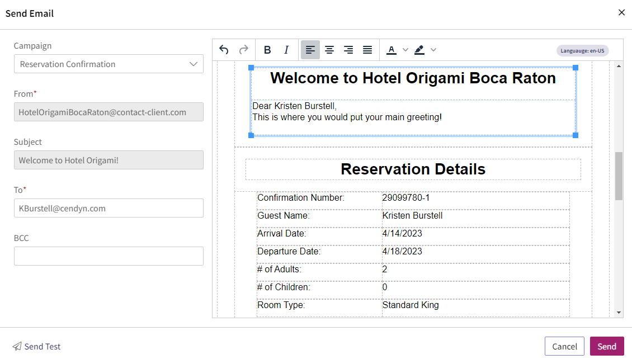Click the purple Send button
632x364 pixels.
coord(607,346)
